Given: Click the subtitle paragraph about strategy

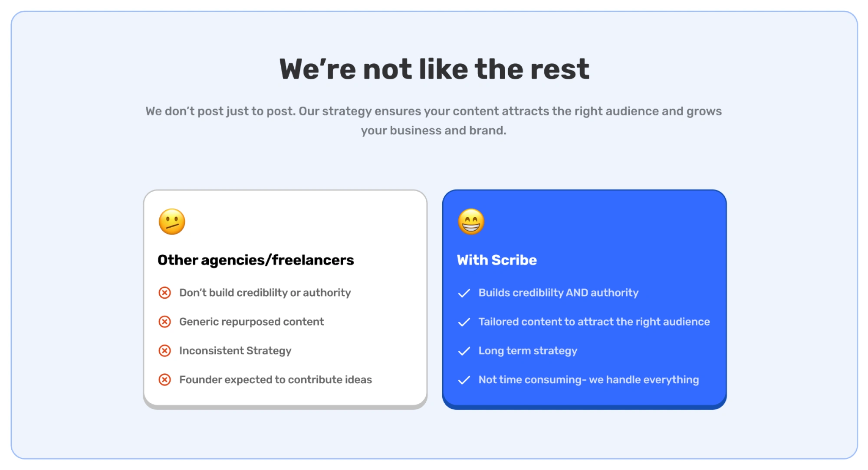Looking at the screenshot, I should coord(434,121).
